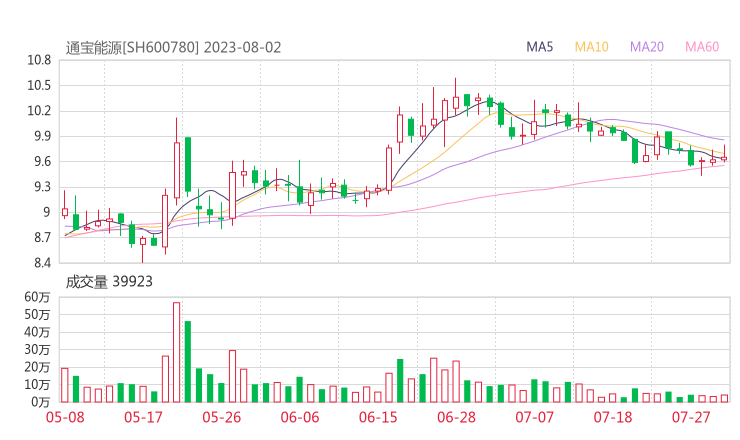Select the 05-08 date label
The image size is (740, 440).
(x=65, y=417)
